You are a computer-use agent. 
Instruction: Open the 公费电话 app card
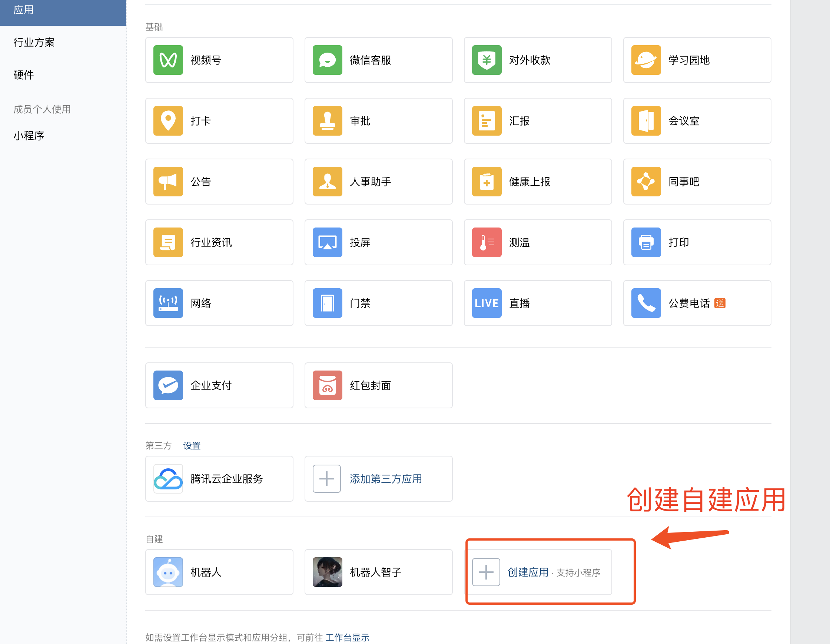tap(697, 303)
